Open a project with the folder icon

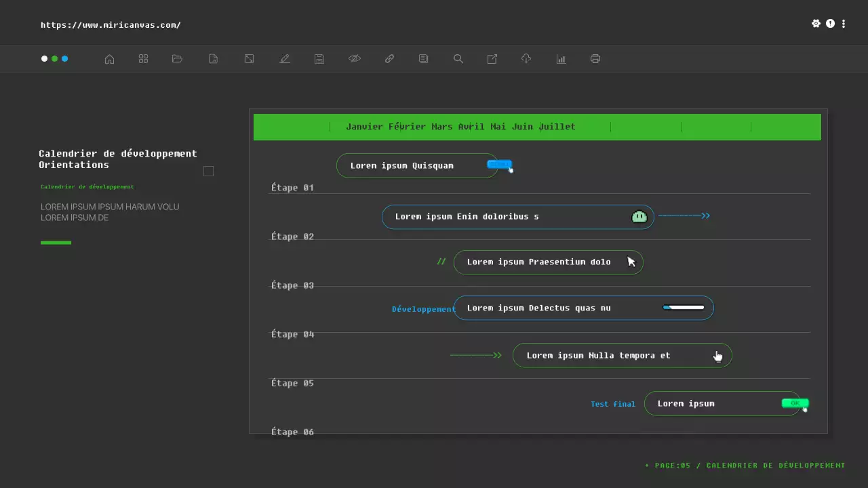[x=177, y=59]
